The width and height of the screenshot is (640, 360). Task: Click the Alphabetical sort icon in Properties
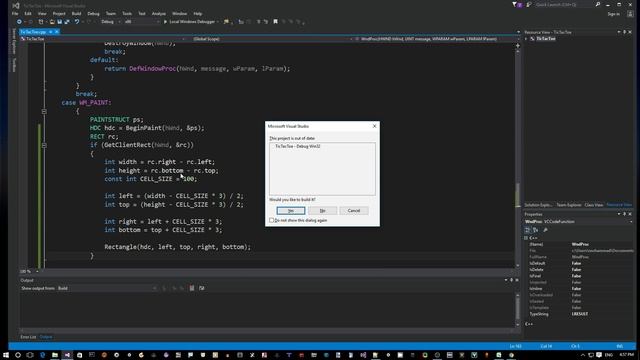[x=535, y=230]
